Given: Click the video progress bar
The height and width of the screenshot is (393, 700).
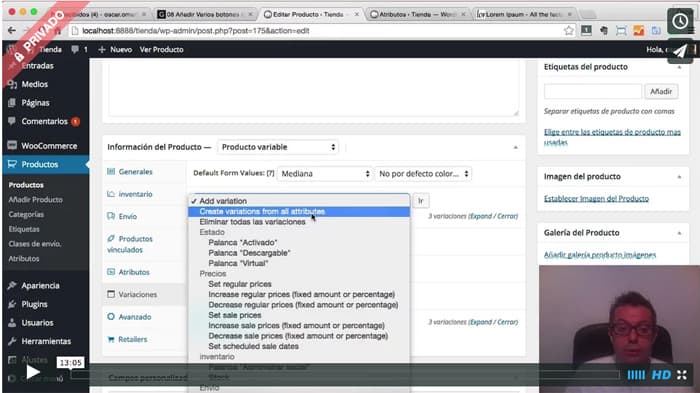Looking at the screenshot, I should [345, 374].
